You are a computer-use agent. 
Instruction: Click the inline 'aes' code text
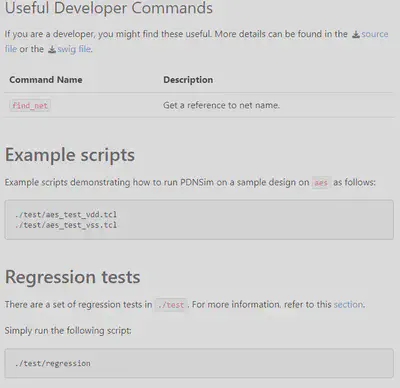point(321,183)
